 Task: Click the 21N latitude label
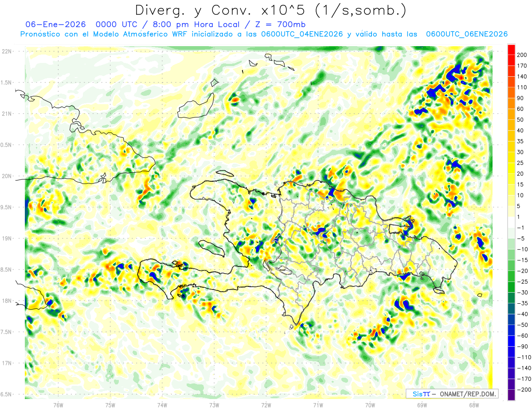[x=7, y=114]
